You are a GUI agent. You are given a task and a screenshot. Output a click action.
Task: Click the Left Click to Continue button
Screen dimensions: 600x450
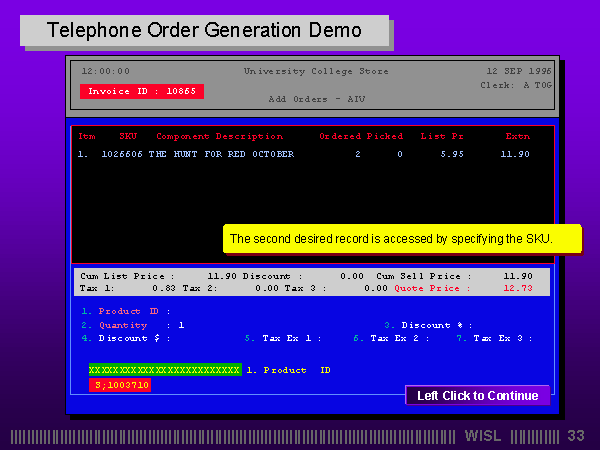tap(477, 396)
